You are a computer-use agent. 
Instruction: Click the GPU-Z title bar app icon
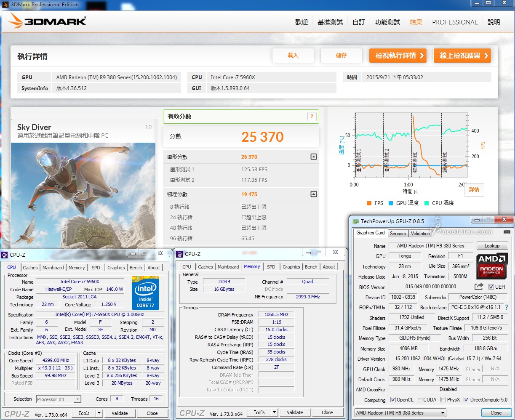point(356,221)
